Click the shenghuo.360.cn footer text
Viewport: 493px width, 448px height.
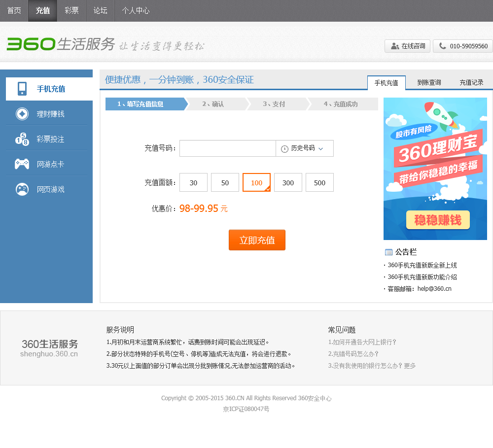click(49, 354)
